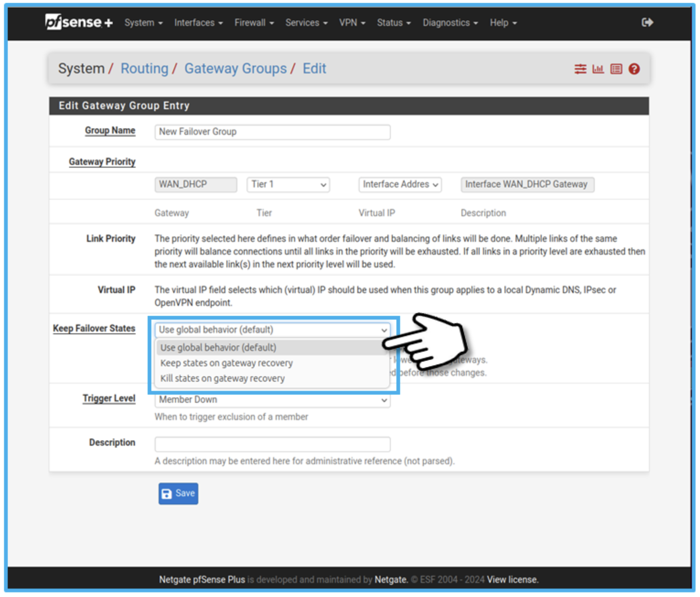Click the logout icon in navbar
Screen dimensions: 700x597
click(647, 22)
